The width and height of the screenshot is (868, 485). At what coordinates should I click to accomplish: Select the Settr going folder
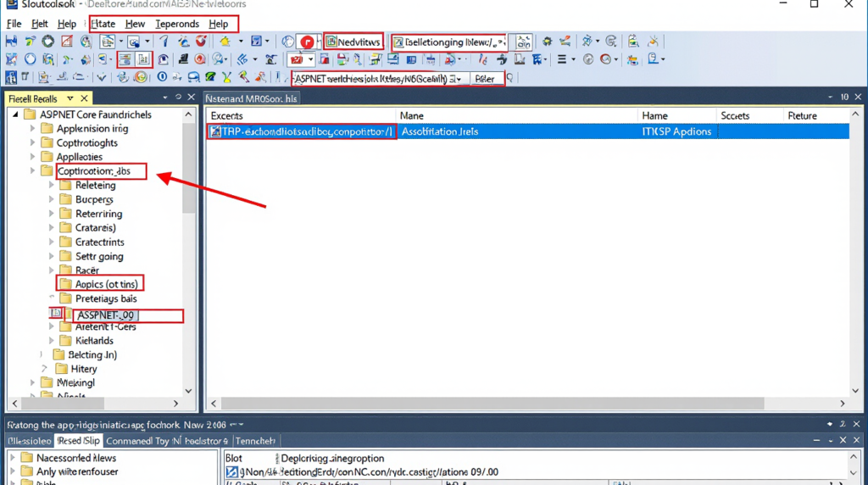click(x=99, y=256)
